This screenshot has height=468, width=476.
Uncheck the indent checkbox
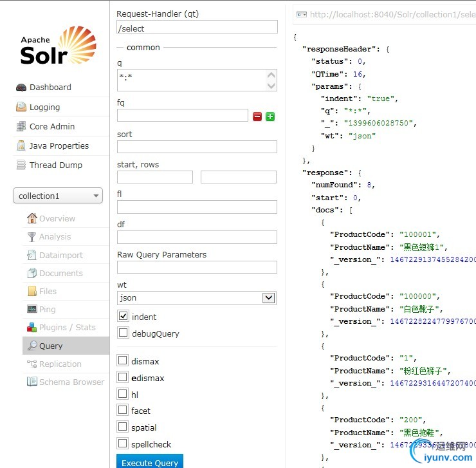[123, 316]
